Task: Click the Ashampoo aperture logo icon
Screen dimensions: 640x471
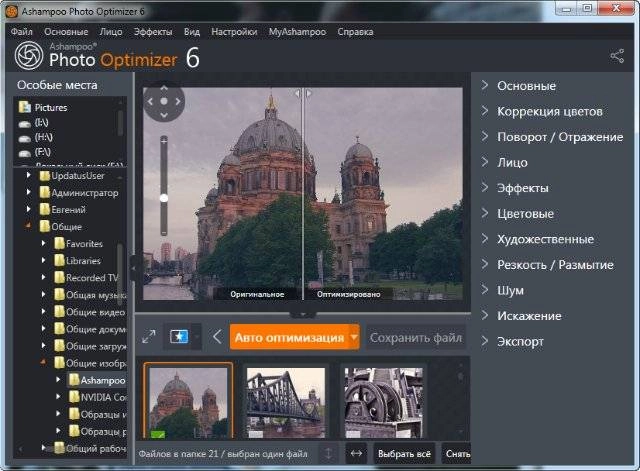Action: click(x=29, y=55)
